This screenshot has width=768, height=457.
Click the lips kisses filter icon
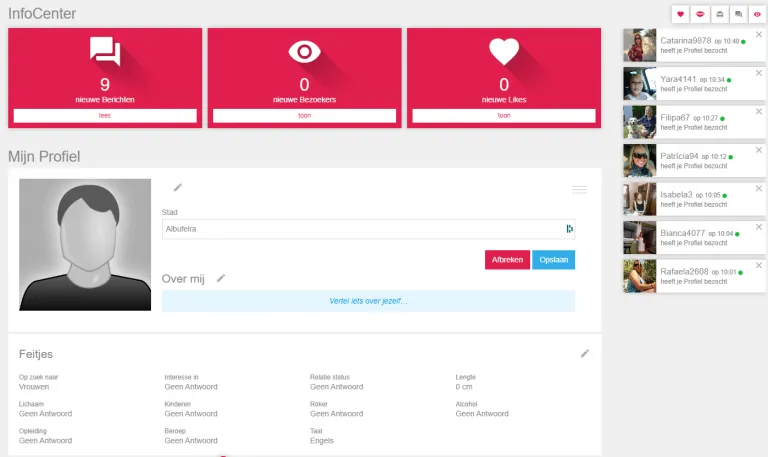[x=700, y=14]
